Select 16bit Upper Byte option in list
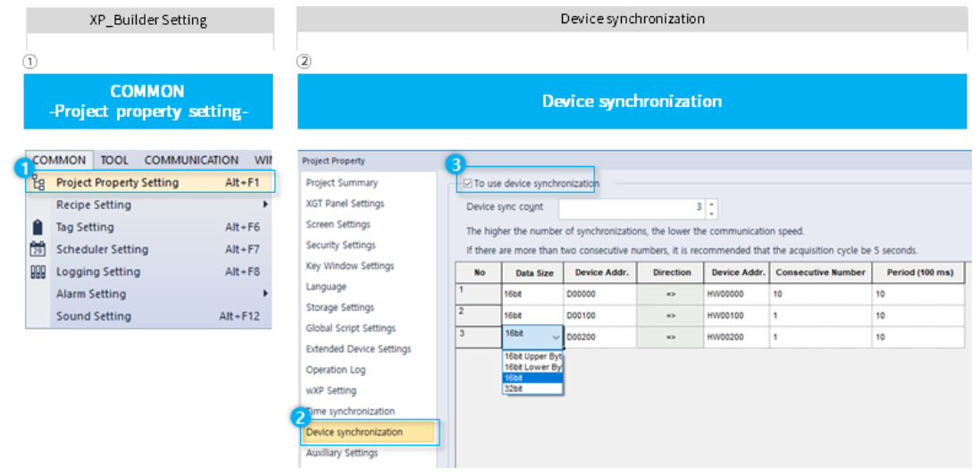980x476 pixels. [x=532, y=356]
